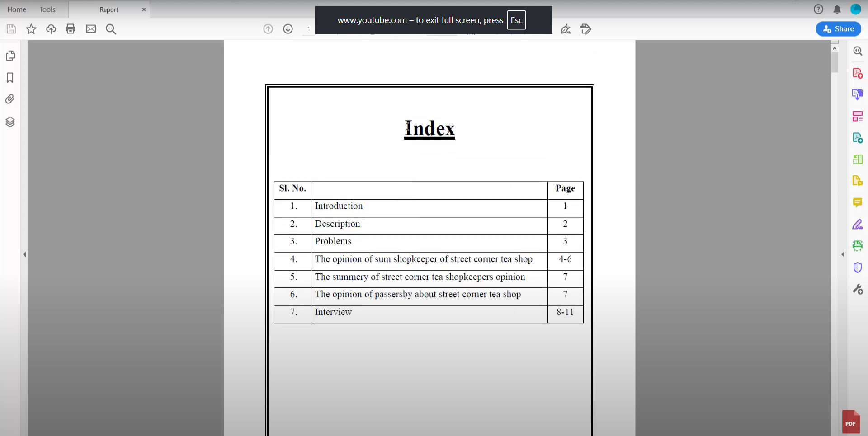
Task: Open the Fill & Sign tool
Action: pos(858,224)
